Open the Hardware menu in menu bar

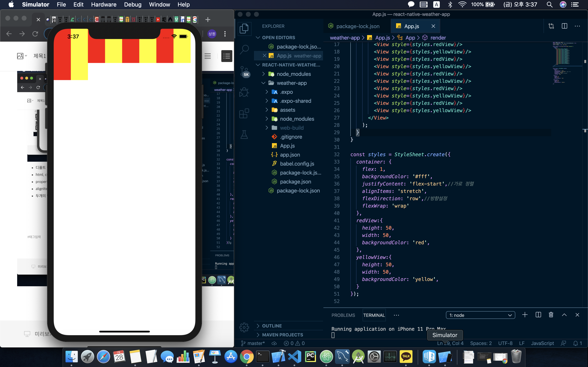point(104,4)
